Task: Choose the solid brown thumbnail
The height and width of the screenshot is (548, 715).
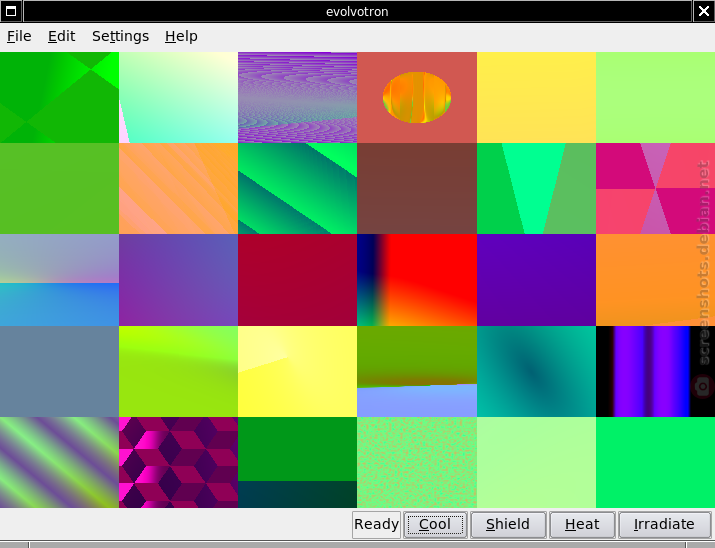Action: 417,188
